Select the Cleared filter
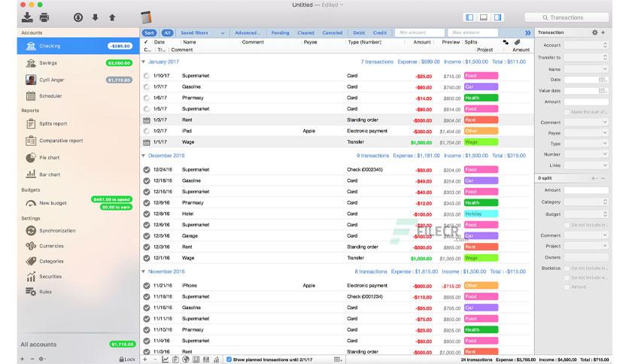The height and width of the screenshot is (364, 629). pos(305,33)
